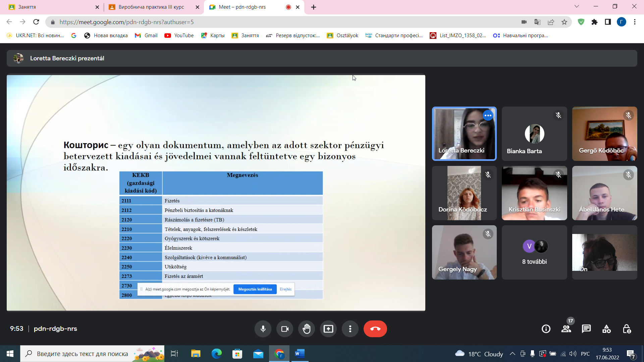Click the red leave call button
The height and width of the screenshot is (362, 644).
click(375, 329)
